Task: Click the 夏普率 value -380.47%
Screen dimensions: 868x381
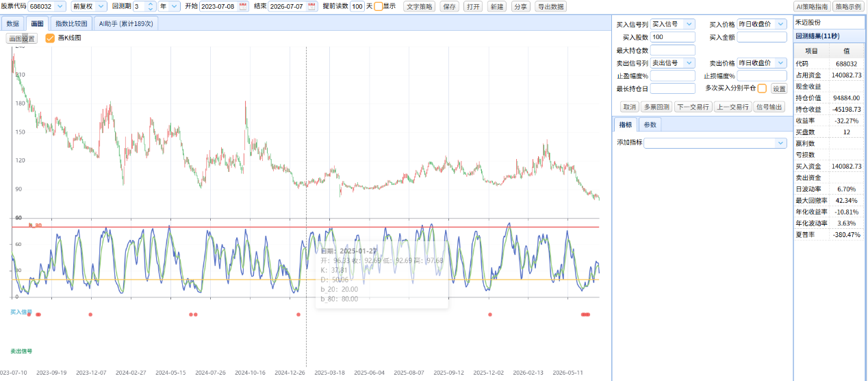Action: point(847,234)
